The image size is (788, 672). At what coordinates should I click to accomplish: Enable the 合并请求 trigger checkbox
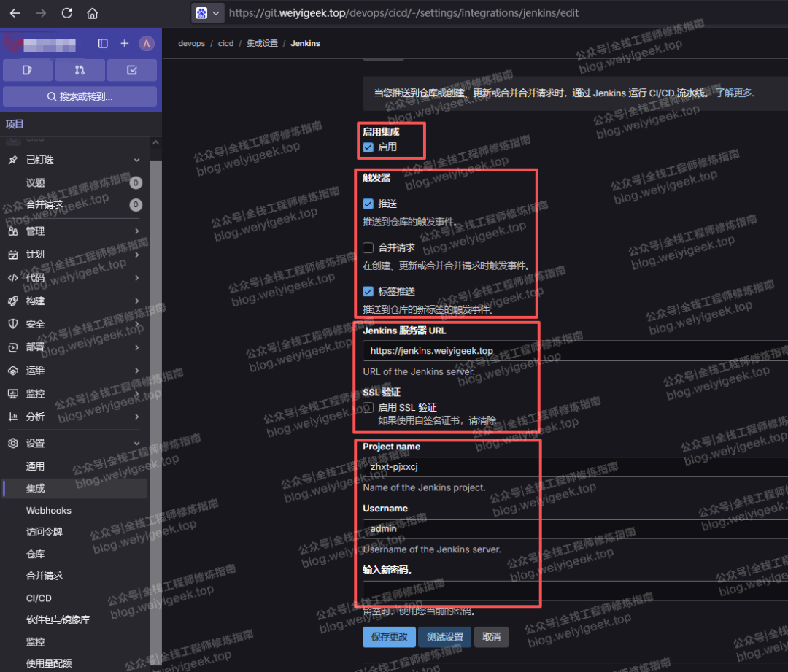coord(368,248)
